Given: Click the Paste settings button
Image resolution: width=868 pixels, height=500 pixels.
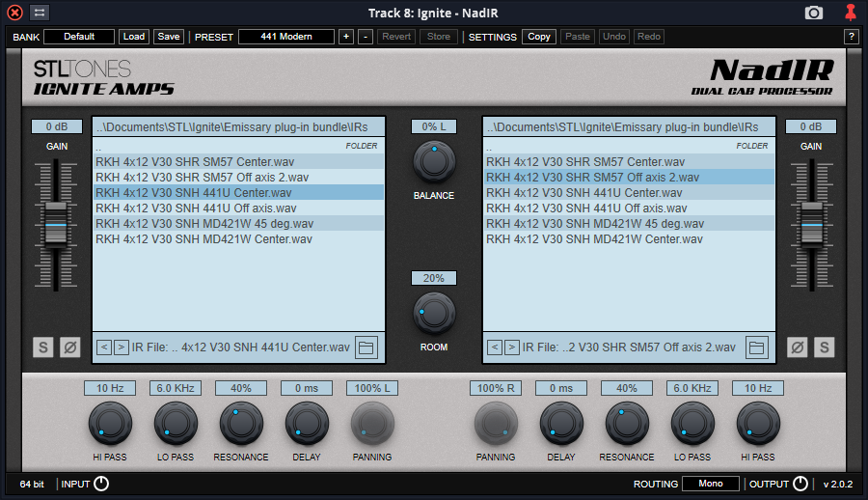Looking at the screenshot, I should (578, 37).
